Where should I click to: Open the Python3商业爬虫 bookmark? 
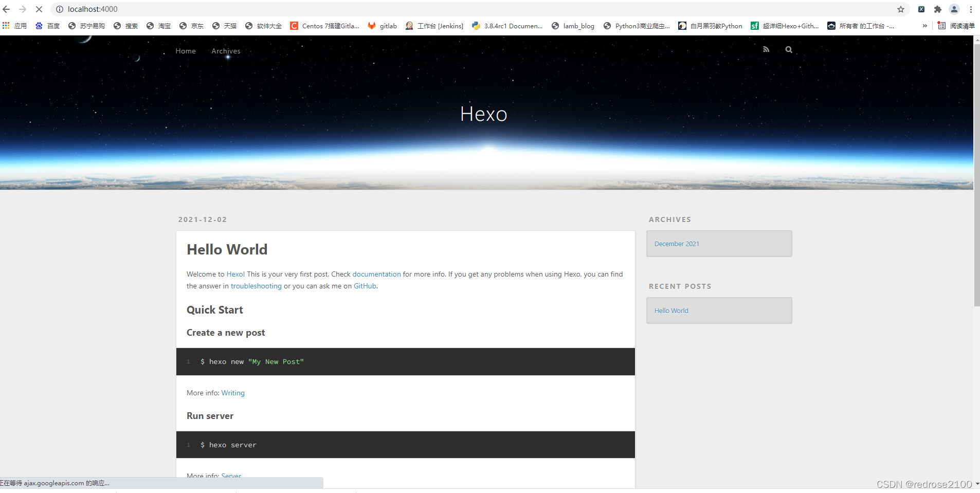point(637,26)
